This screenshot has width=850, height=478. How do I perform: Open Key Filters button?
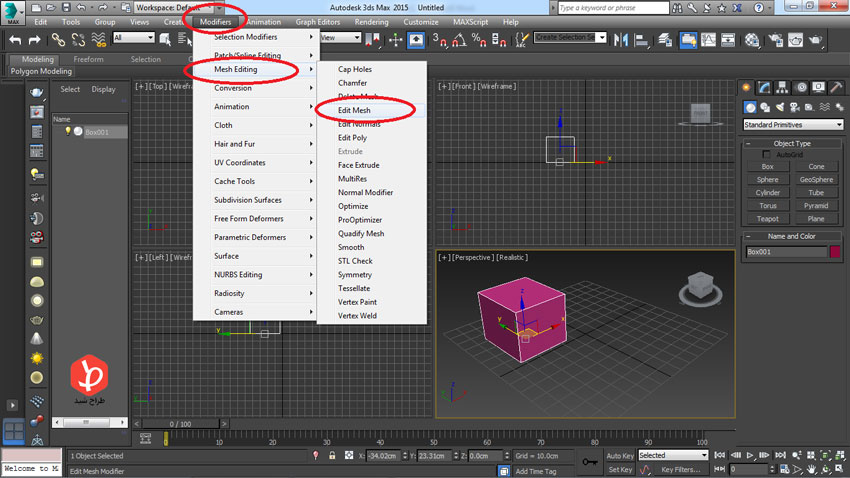pos(680,470)
